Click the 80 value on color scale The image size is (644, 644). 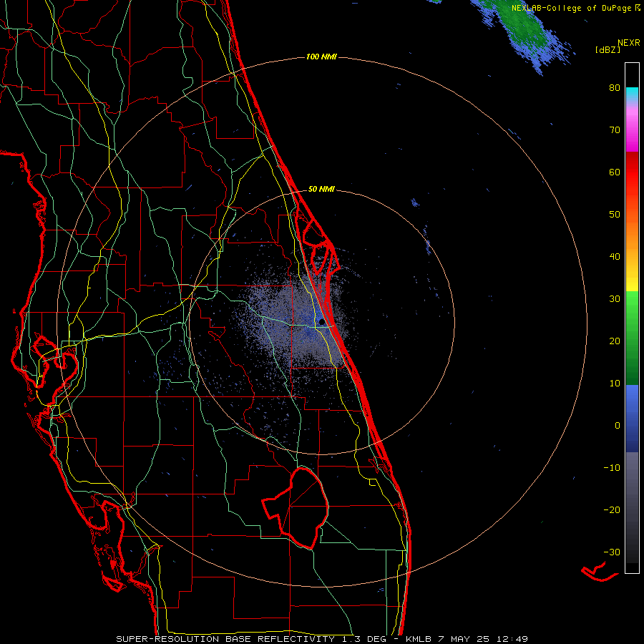[615, 88]
